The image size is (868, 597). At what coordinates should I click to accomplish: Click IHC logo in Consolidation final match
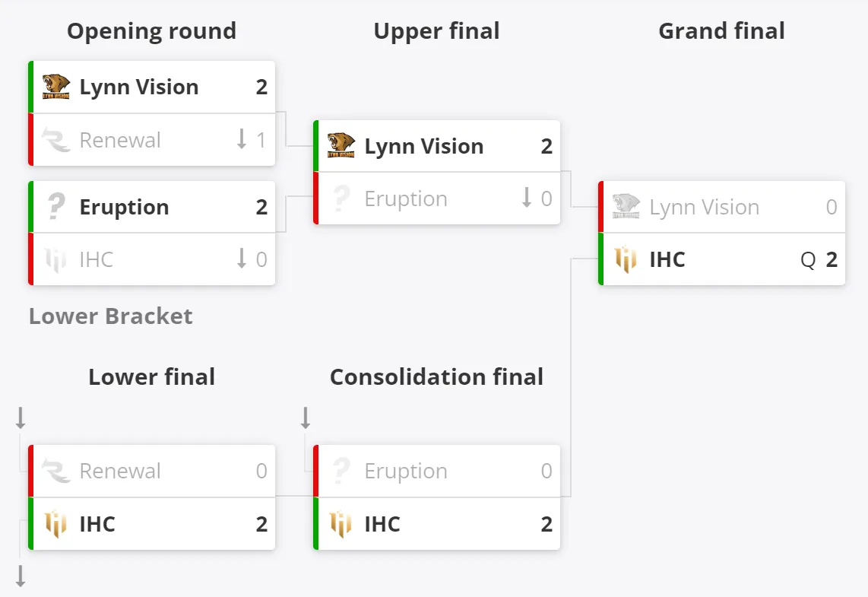(x=341, y=524)
